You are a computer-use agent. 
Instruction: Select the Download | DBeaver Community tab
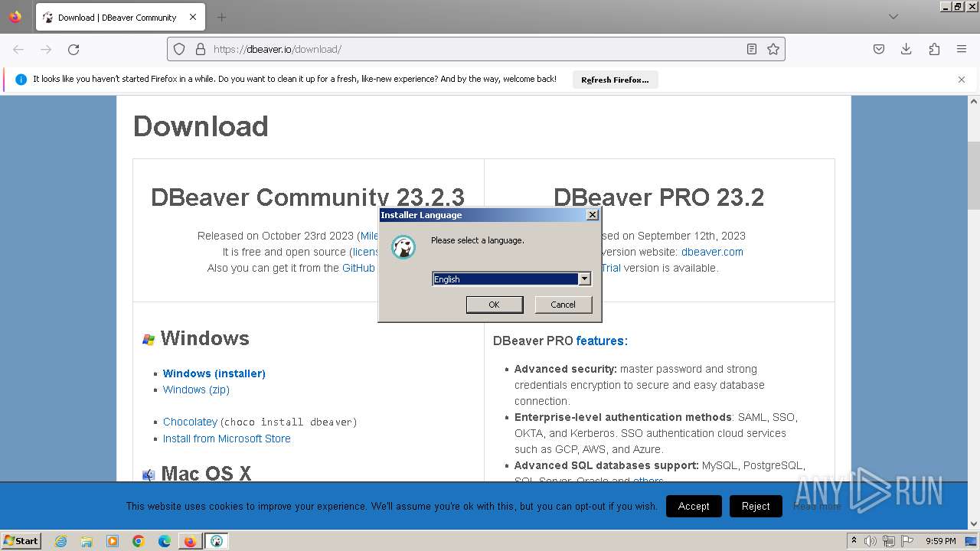tap(119, 17)
